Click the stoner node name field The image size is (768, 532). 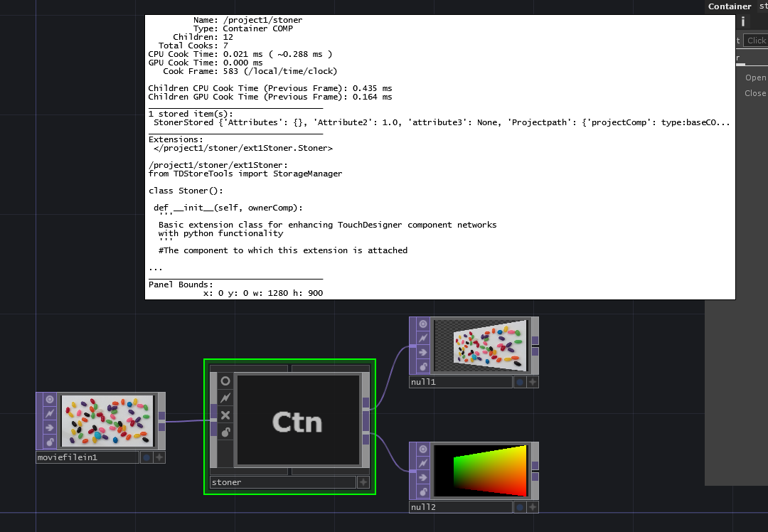click(x=282, y=482)
